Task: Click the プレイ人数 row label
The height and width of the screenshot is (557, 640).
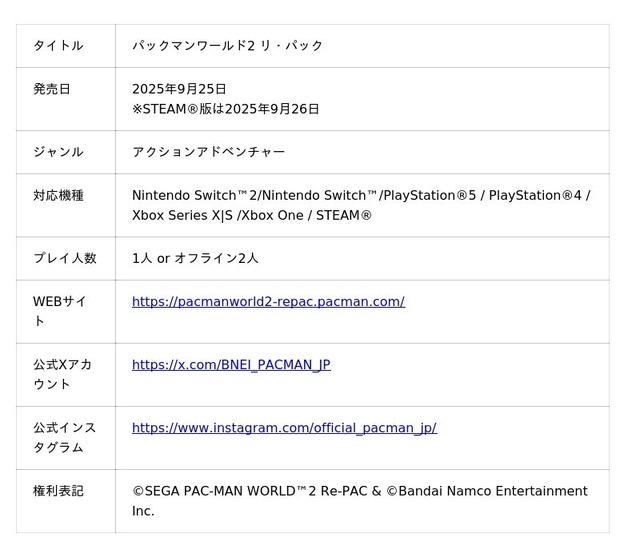Action: 65,258
